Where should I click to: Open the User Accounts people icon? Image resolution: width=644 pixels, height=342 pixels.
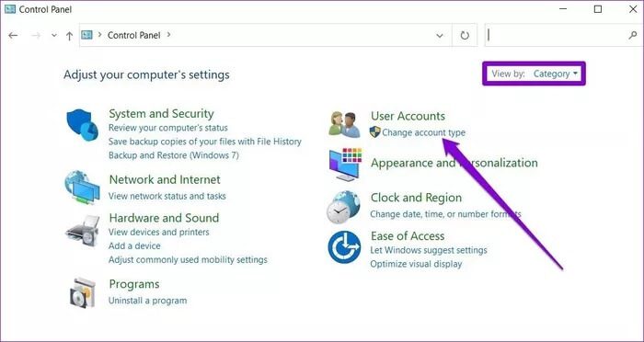(x=344, y=124)
